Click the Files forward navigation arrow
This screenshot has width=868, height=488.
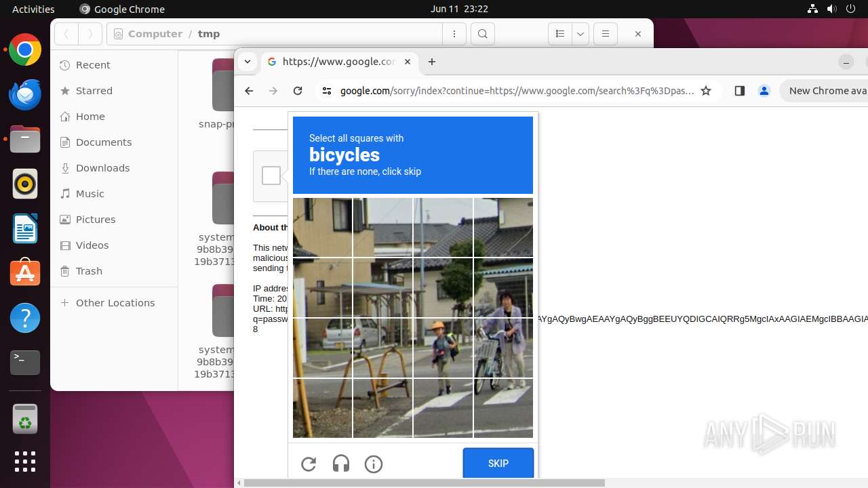coord(90,34)
